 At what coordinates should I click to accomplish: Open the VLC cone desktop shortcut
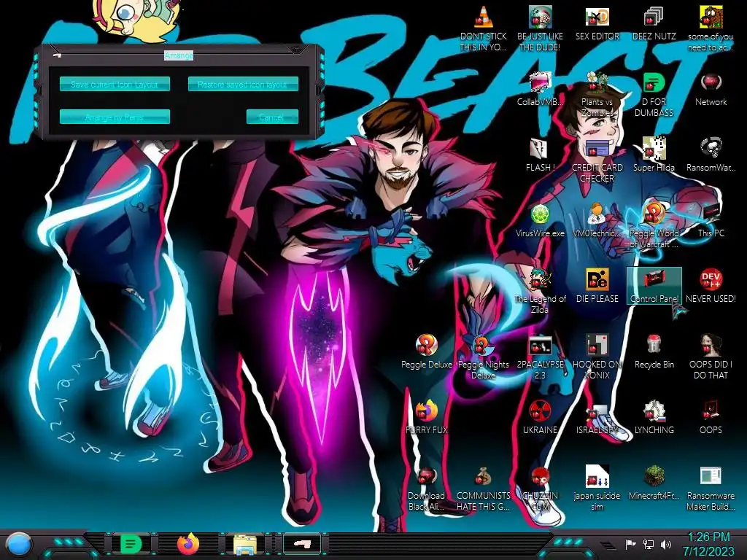483,28
